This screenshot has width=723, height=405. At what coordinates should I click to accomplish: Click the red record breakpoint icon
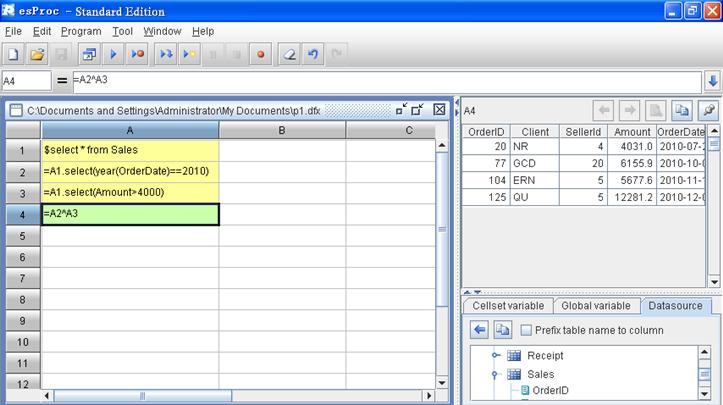pos(262,55)
